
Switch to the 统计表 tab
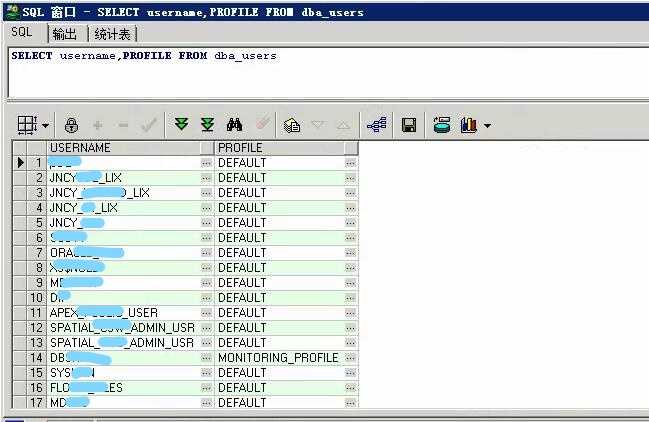click(112, 34)
